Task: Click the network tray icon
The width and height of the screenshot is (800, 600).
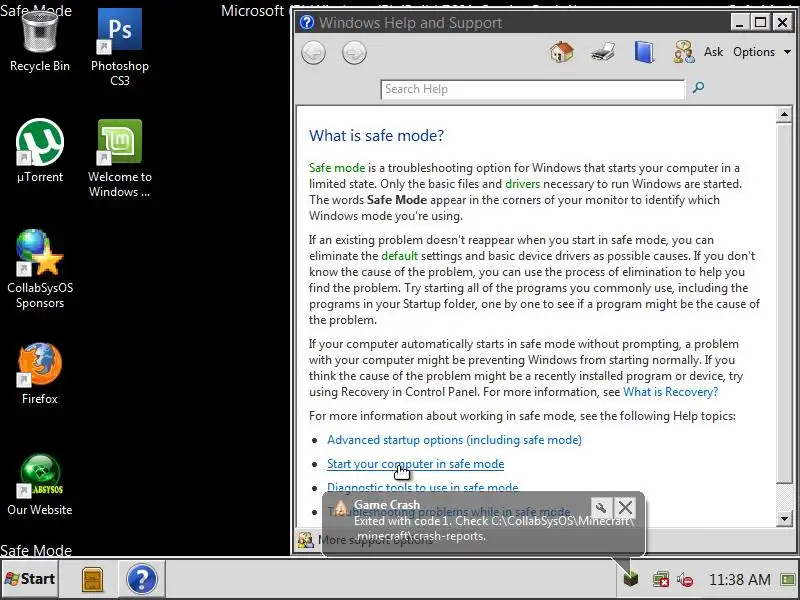Action: pos(661,580)
